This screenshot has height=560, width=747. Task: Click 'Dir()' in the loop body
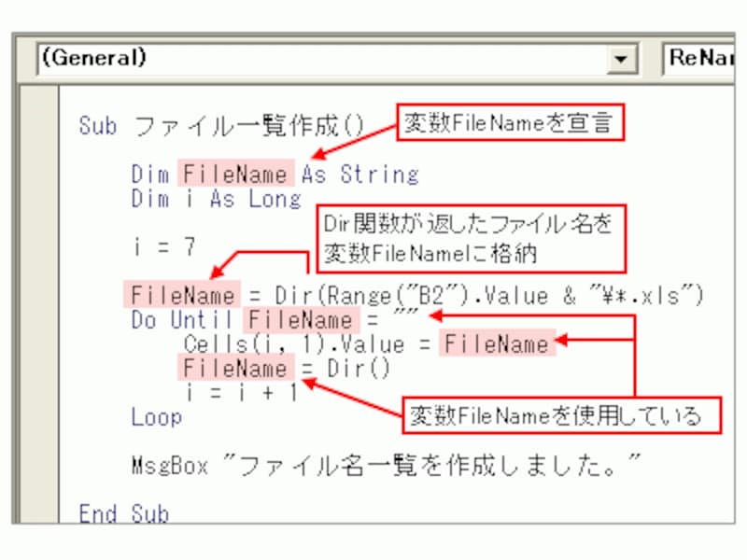point(359,368)
